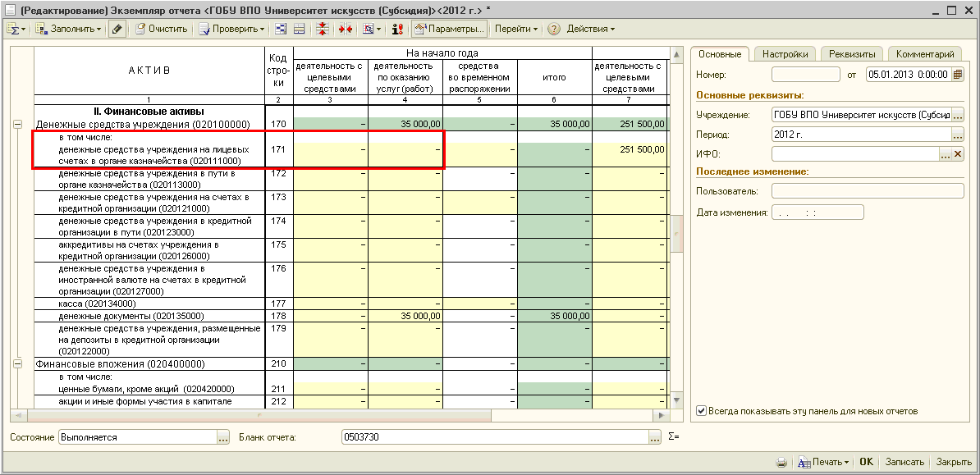This screenshot has width=980, height=475.
Task: Click the Записать button
Action: tap(904, 462)
